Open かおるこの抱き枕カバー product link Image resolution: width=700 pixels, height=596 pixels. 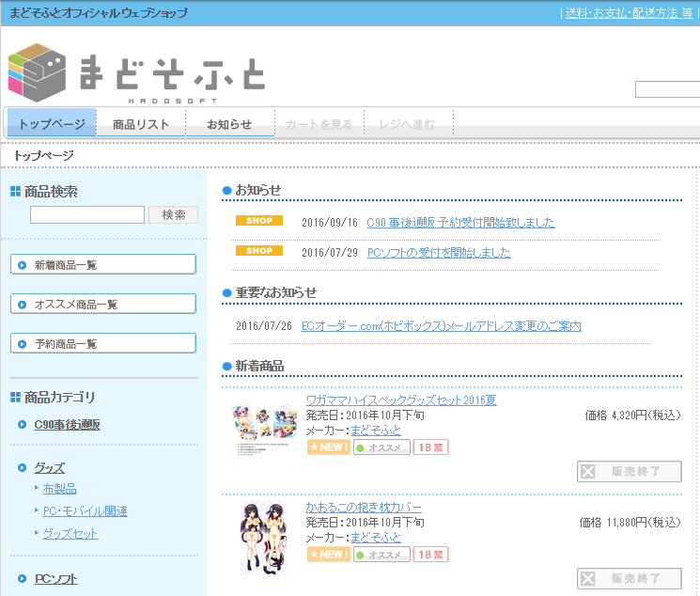coord(364,507)
